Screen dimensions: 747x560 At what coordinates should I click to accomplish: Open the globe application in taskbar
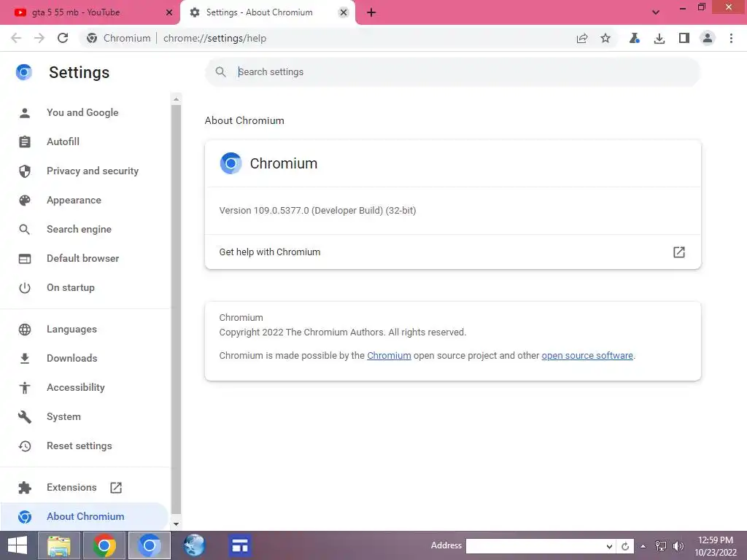(x=194, y=545)
